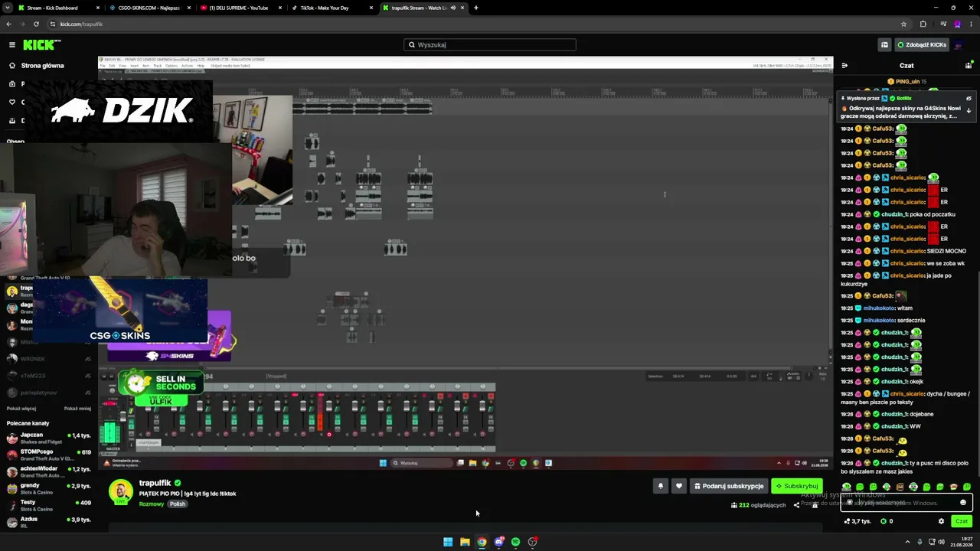Click Podaruj subskrypcje button

point(729,486)
